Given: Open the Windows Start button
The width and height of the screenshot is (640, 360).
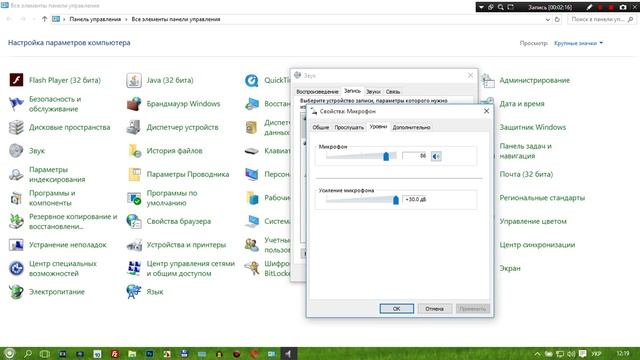Looking at the screenshot, I should 9,353.
